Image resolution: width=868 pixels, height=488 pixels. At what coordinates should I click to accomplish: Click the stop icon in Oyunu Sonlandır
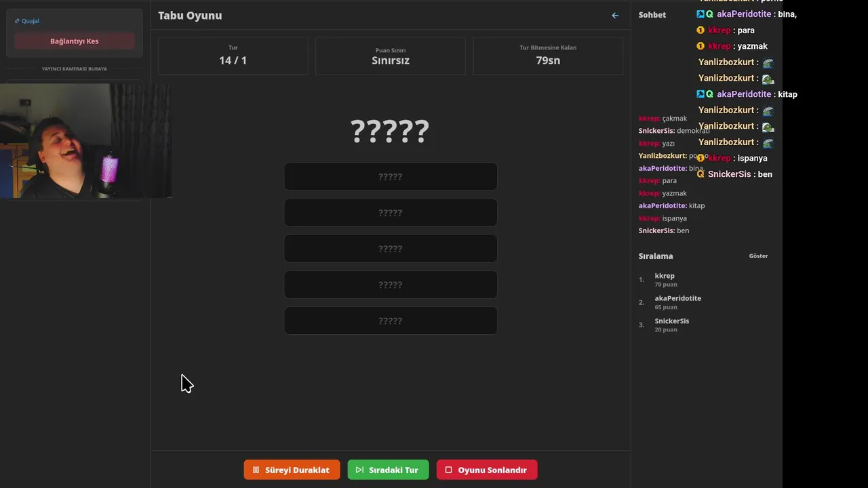tap(448, 470)
